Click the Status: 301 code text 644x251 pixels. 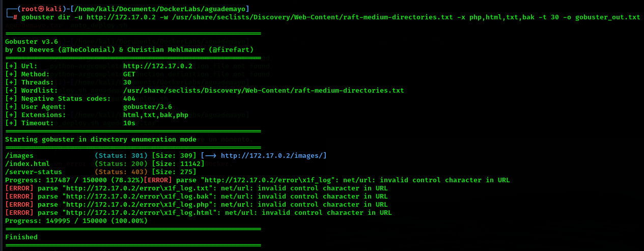point(121,156)
